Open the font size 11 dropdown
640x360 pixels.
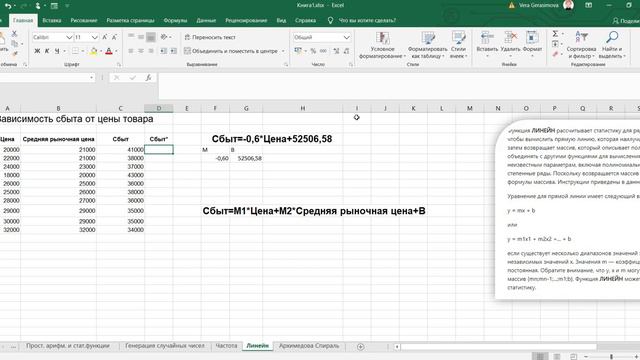point(94,37)
